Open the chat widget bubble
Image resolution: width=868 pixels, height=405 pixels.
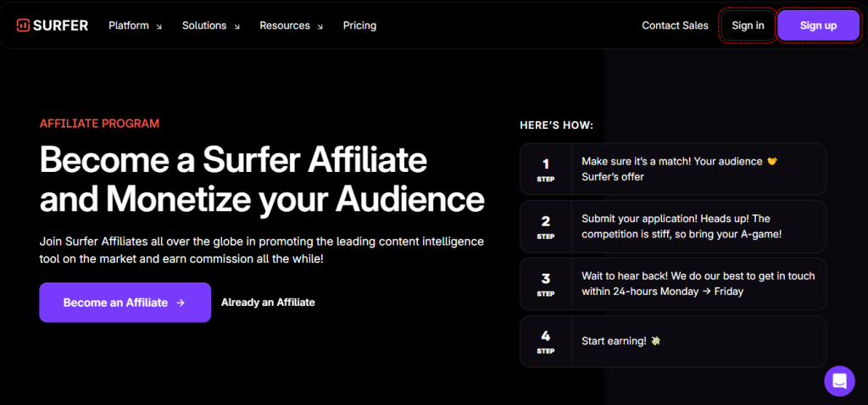click(839, 380)
